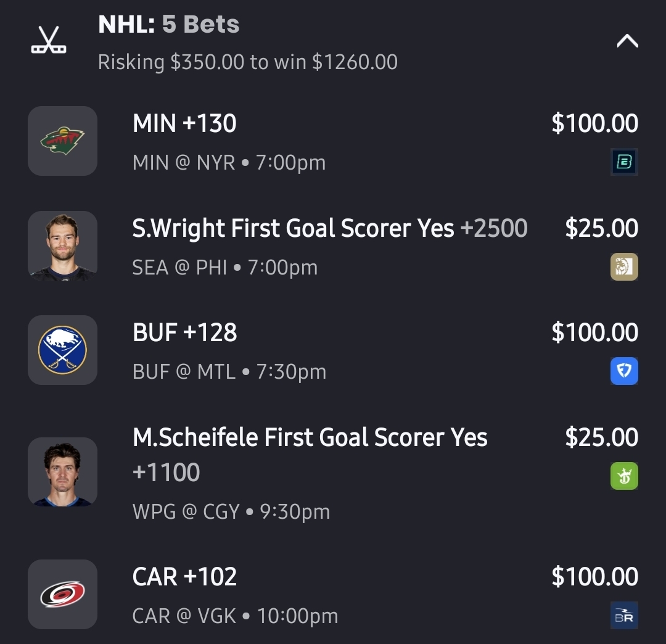This screenshot has height=644, width=666.
Task: Open the gold lion sportsbook icon
Action: [624, 267]
